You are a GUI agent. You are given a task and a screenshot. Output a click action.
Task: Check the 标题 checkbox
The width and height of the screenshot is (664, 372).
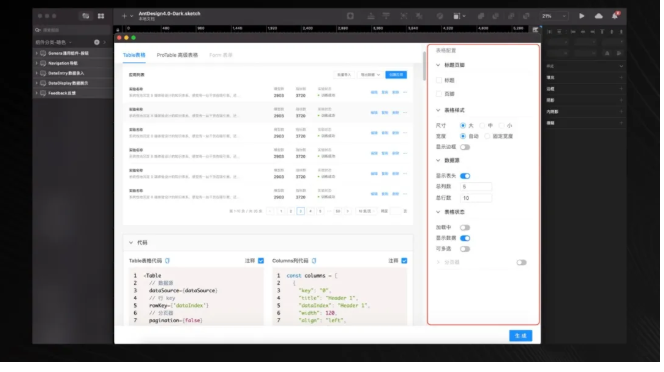click(x=439, y=80)
